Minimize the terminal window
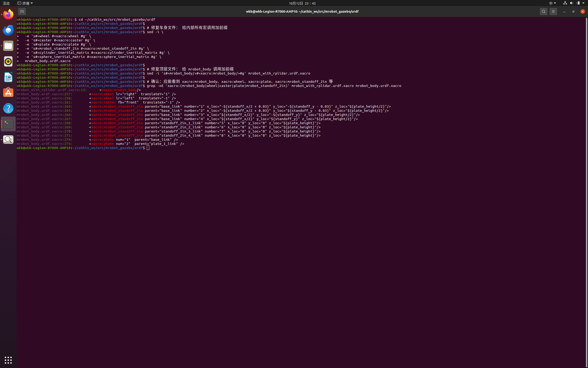 [x=564, y=11]
